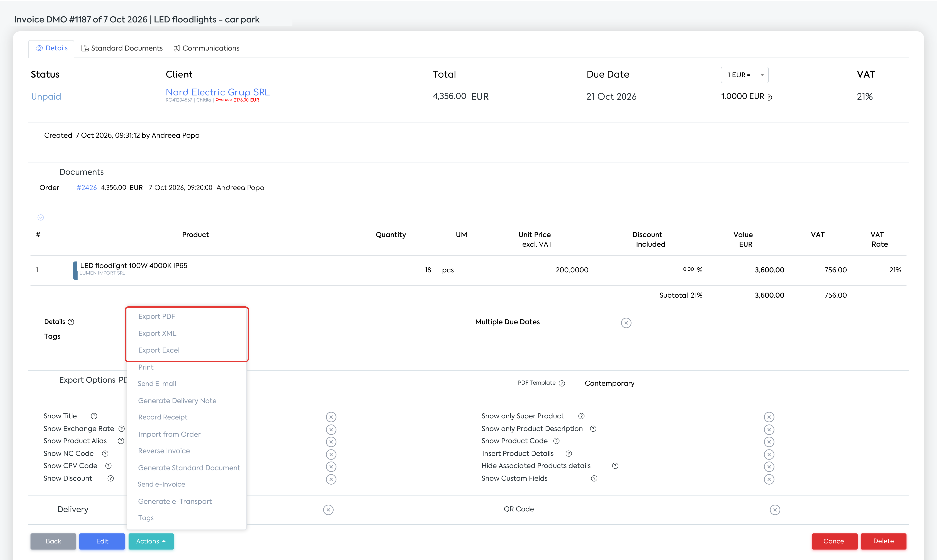The height and width of the screenshot is (560, 937).
Task: Click help icon beside Show NC Code
Action: pos(105,454)
